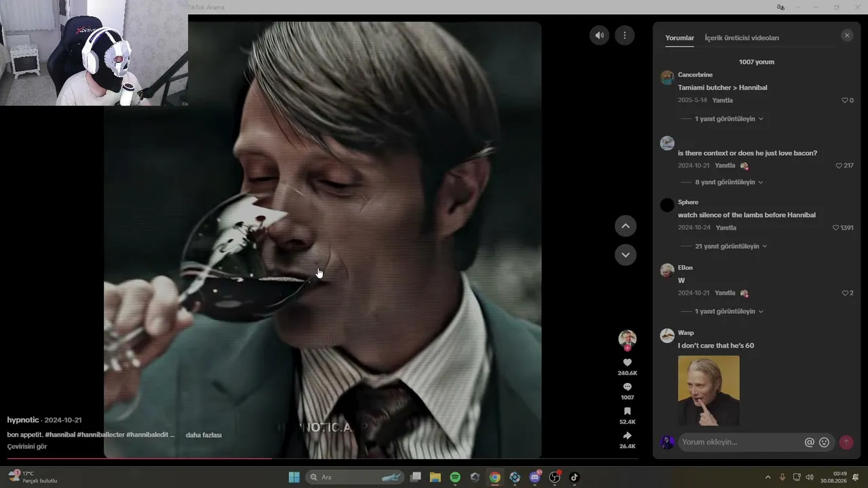This screenshot has height=488, width=868.
Task: Open the clock and calendar flyout
Action: tap(833, 477)
